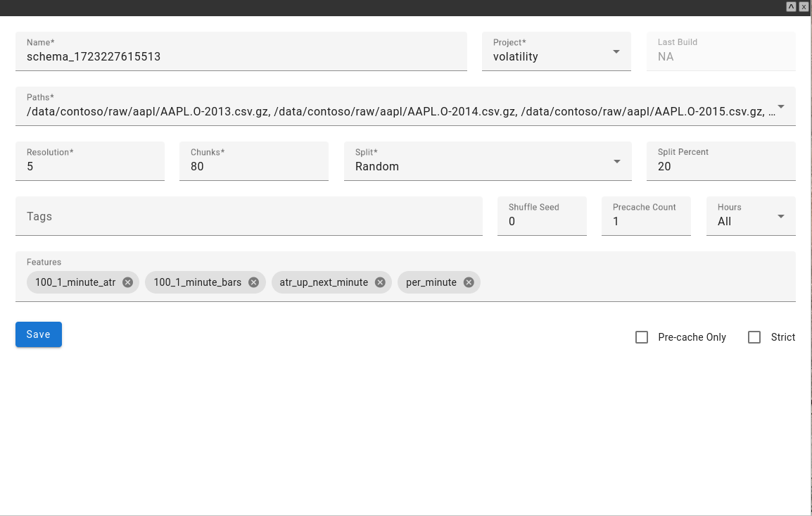This screenshot has width=812, height=516.
Task: Open the Split dropdown arrow
Action: tap(616, 161)
